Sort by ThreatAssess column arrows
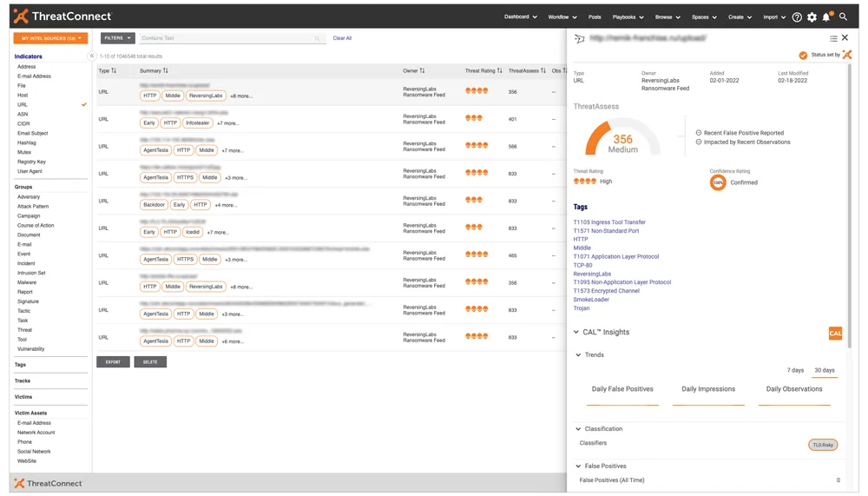This screenshot has height=496, width=868. tap(543, 71)
